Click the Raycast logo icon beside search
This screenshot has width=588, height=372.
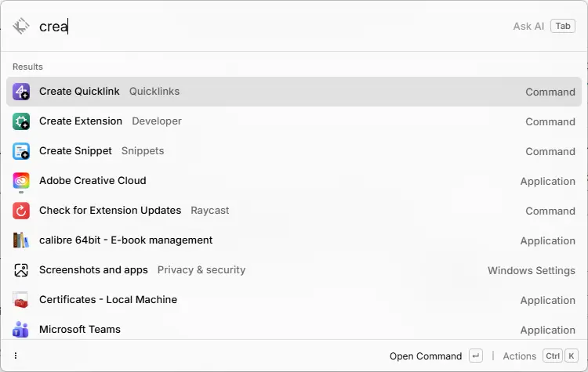click(x=21, y=26)
